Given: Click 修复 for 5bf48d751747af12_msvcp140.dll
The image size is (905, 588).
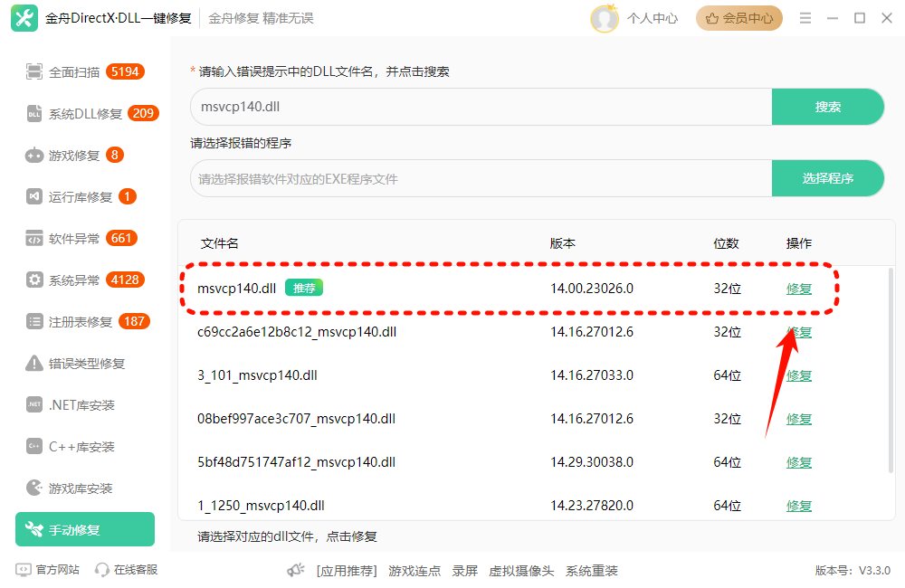Looking at the screenshot, I should click(799, 462).
